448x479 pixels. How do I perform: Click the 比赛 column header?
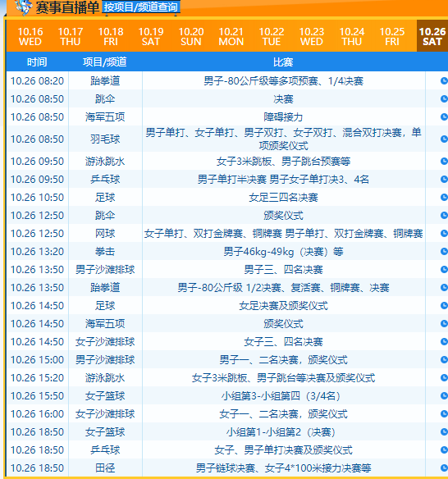[283, 62]
